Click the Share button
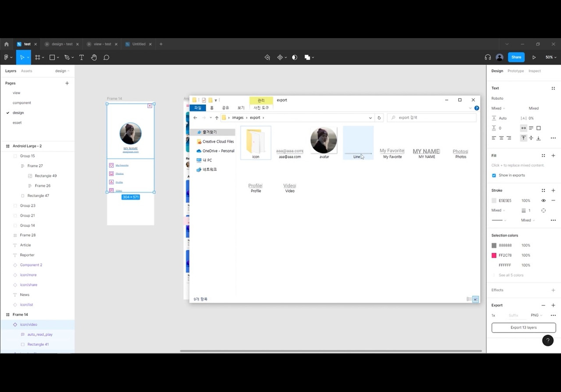The height and width of the screenshot is (392, 561). point(516,57)
